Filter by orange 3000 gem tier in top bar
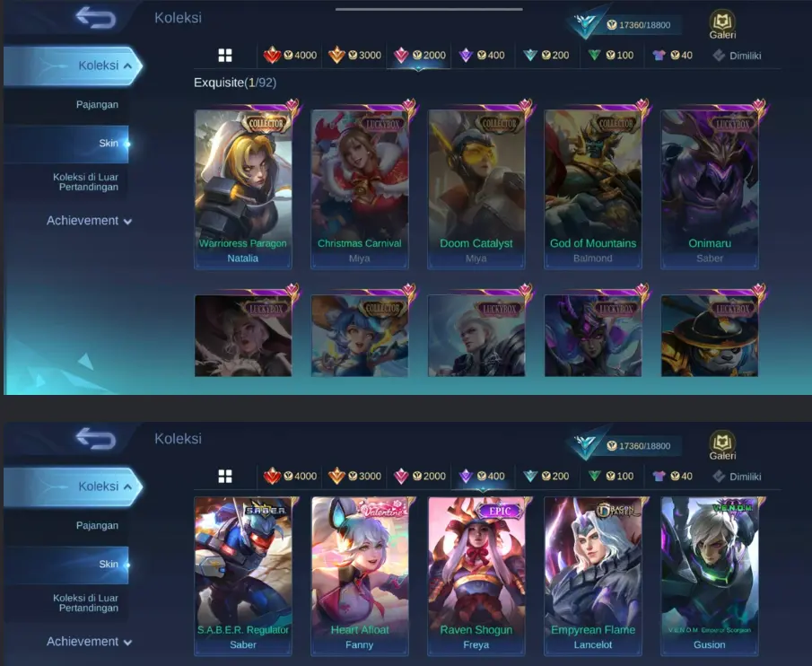 [354, 55]
